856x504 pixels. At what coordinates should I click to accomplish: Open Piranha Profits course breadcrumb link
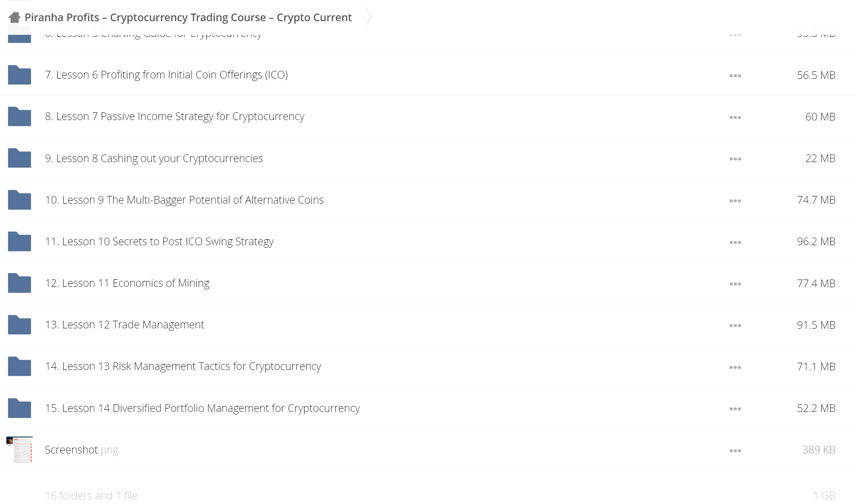pos(188,17)
